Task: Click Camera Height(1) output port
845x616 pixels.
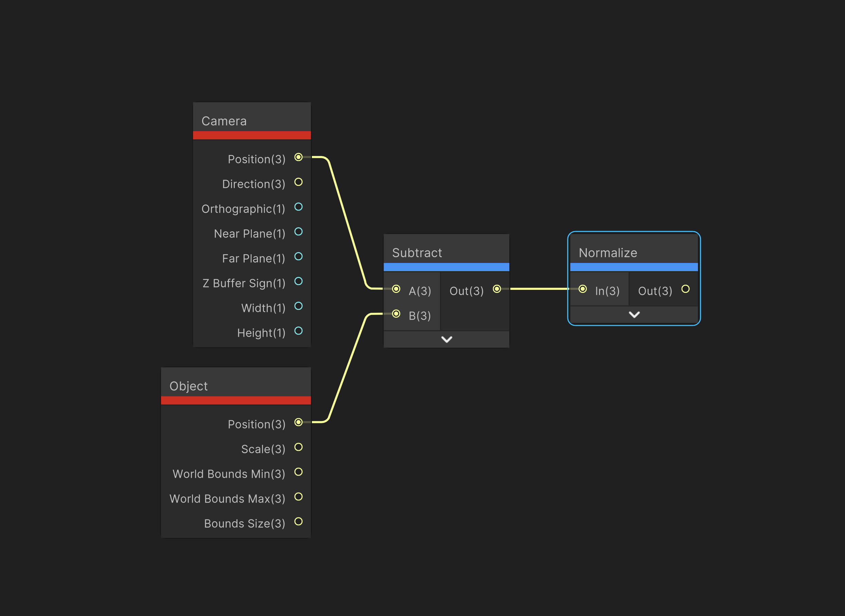Action: [x=298, y=331]
